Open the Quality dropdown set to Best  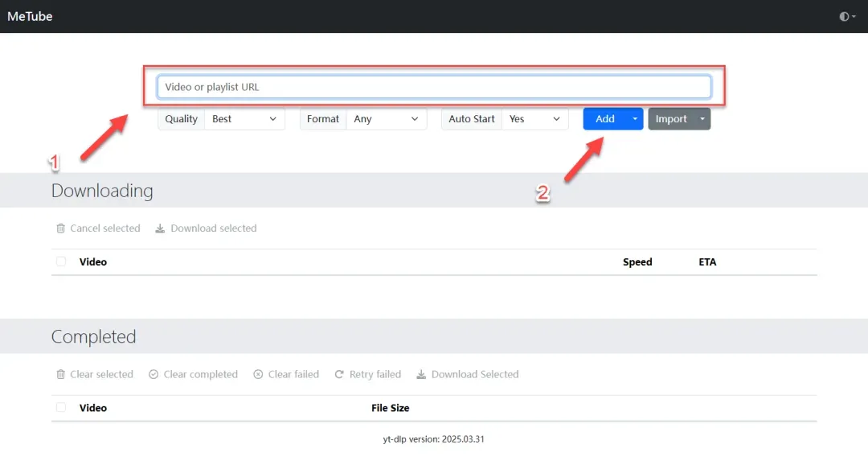tap(244, 119)
